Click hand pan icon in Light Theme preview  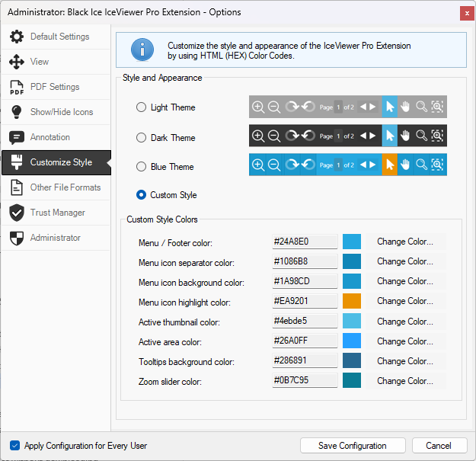405,107
